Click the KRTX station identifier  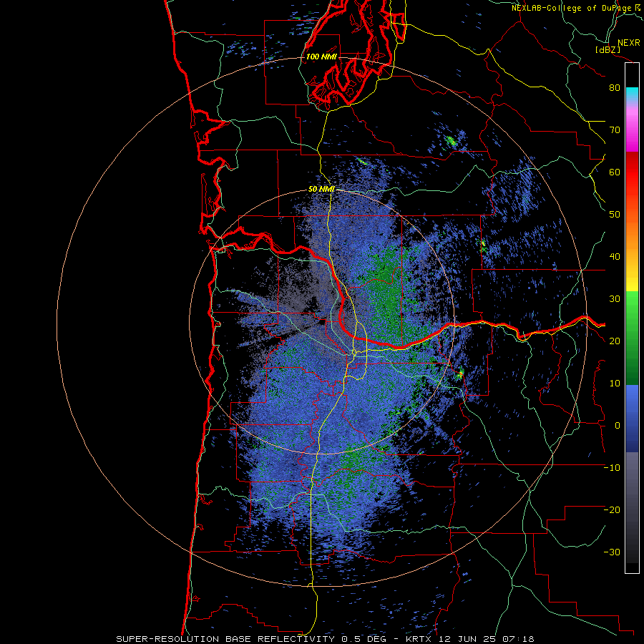(x=419, y=639)
